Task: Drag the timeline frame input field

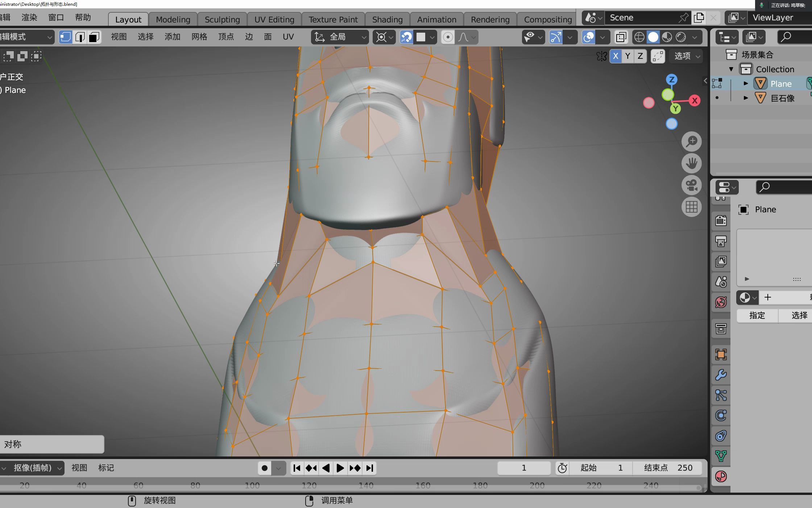Action: point(524,468)
